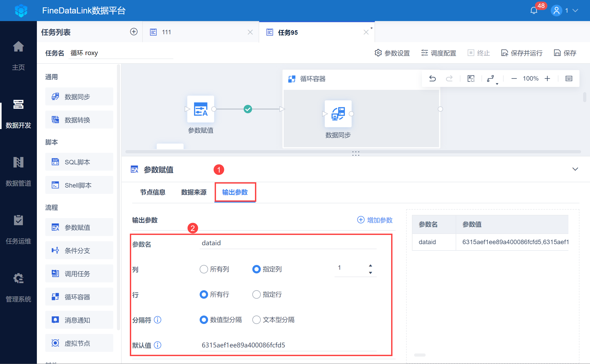Select the 参数赋值 node on canvas
This screenshot has height=364, width=590.
coord(200,109)
